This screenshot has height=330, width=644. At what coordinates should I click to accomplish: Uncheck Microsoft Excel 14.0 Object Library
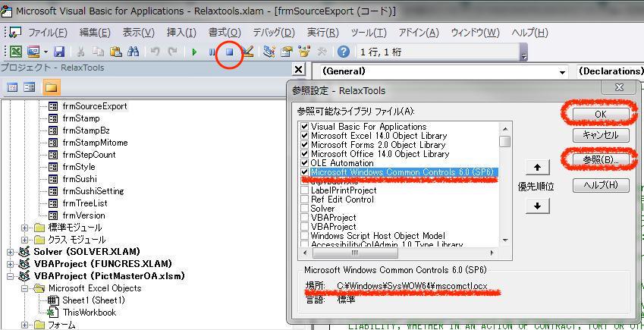(304, 136)
